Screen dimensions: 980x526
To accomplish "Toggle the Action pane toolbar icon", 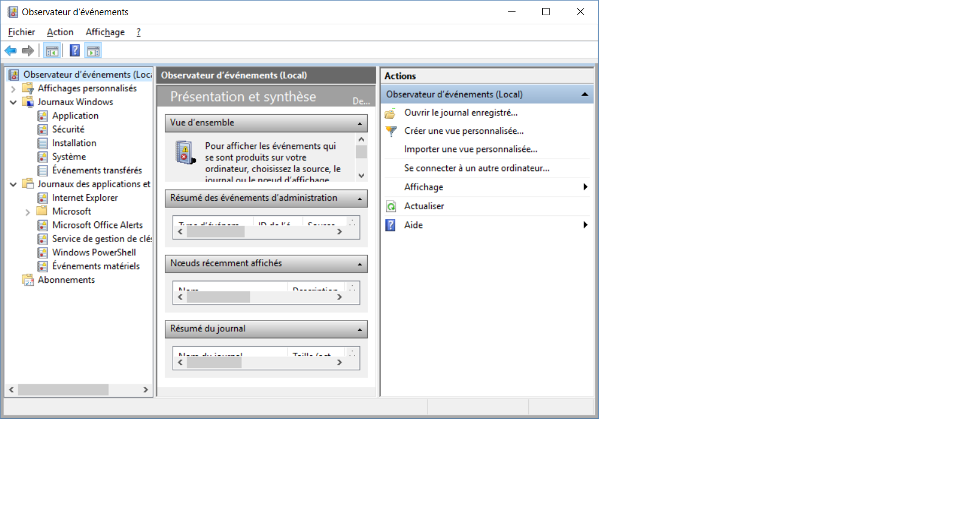I will [93, 50].
